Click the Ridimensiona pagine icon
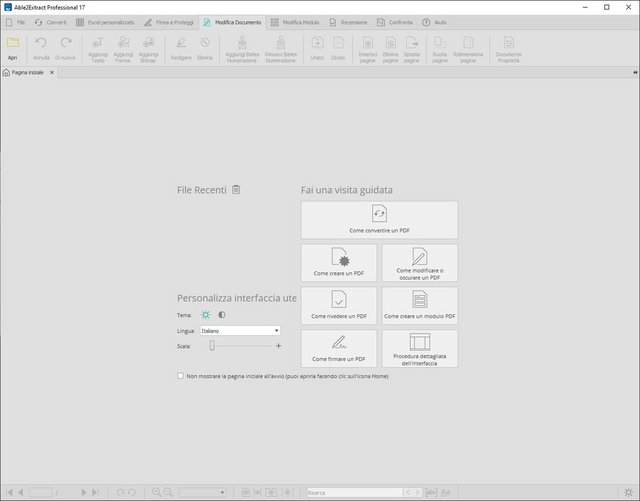This screenshot has width=640, height=501. [468, 43]
